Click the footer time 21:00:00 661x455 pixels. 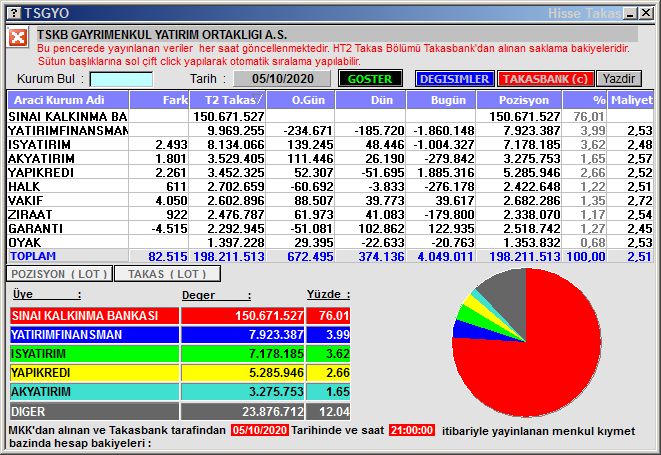pyautogui.click(x=411, y=430)
